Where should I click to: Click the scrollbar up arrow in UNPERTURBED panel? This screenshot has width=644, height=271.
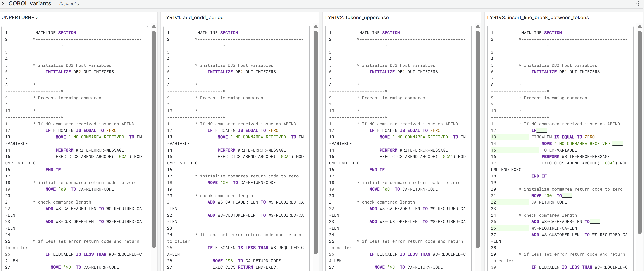point(154,26)
